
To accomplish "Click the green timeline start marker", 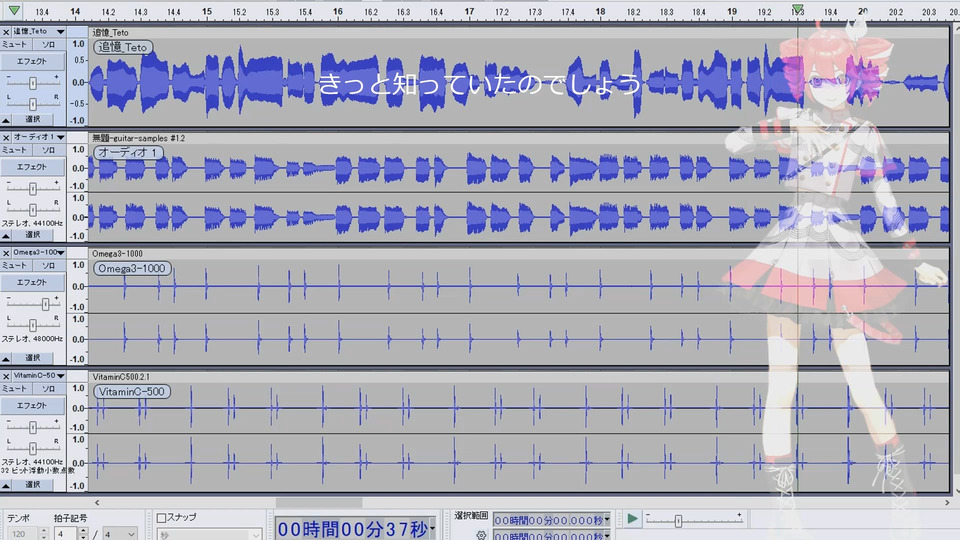I will 13,10.
